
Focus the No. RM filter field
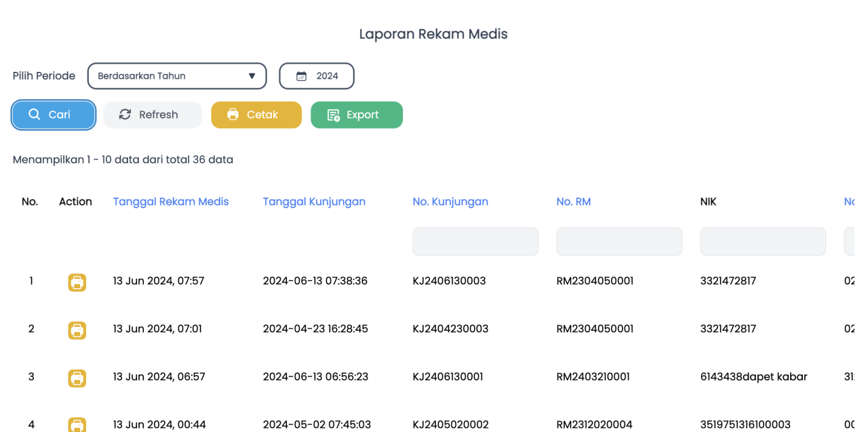[619, 241]
